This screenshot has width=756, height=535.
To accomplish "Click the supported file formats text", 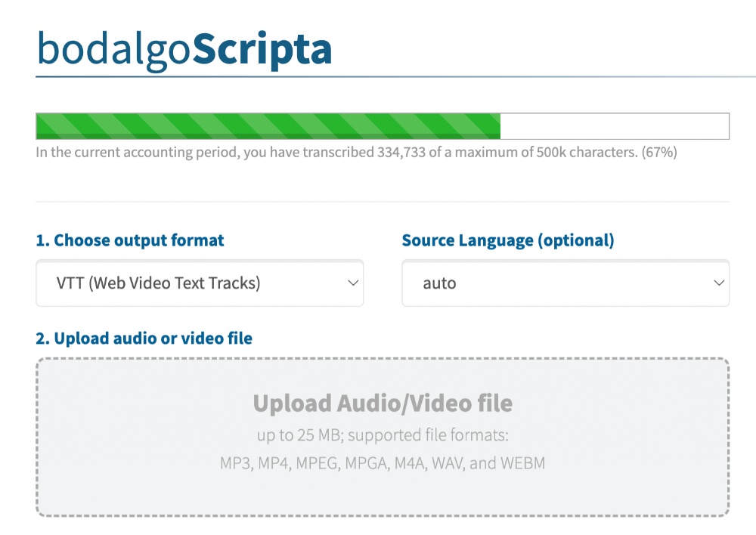I will pos(382,462).
